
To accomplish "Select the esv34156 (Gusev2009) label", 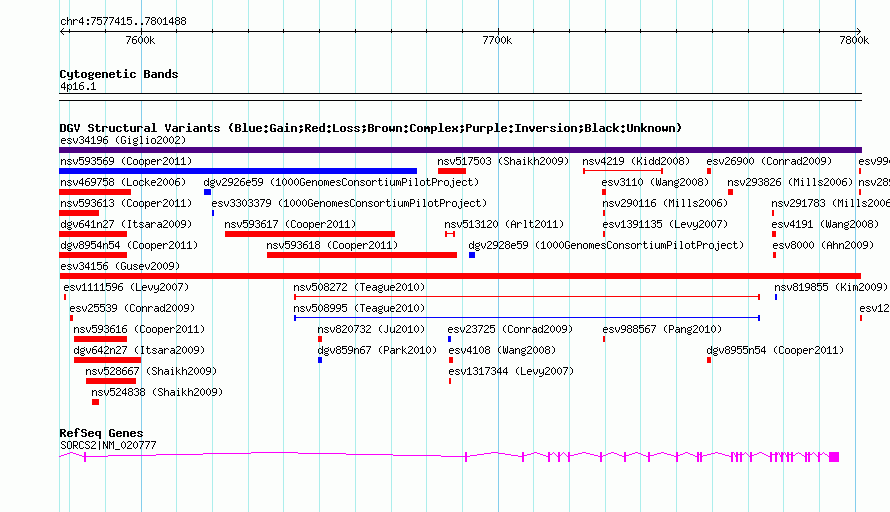I will click(x=120, y=266).
